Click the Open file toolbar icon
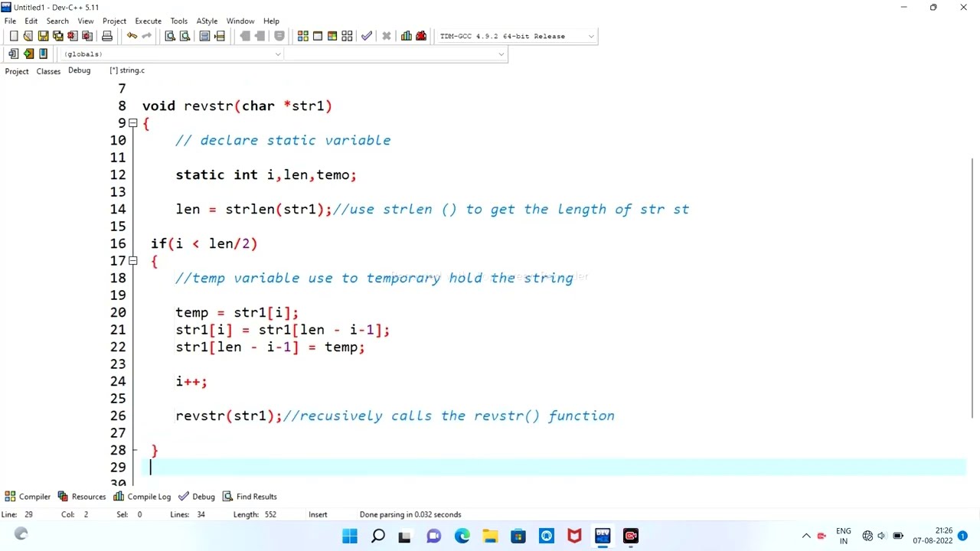Screen dimensions: 980x551 coord(28,36)
